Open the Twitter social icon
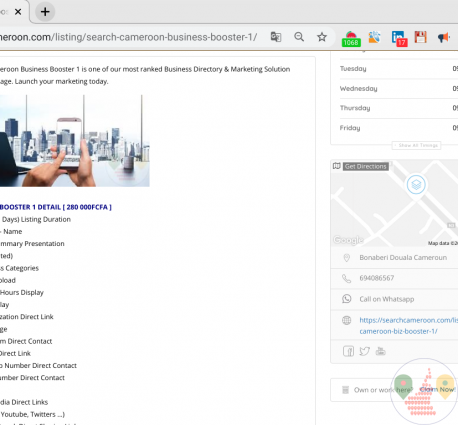458x425 pixels. [x=364, y=351]
